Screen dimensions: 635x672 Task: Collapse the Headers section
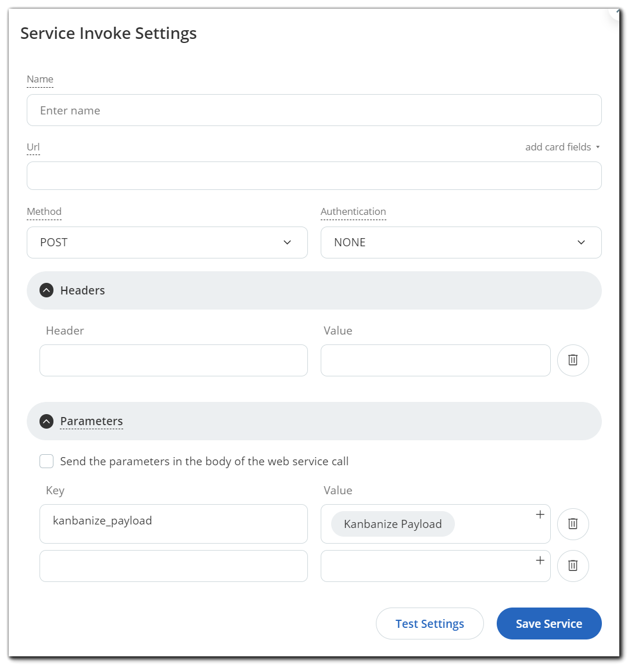82,290
